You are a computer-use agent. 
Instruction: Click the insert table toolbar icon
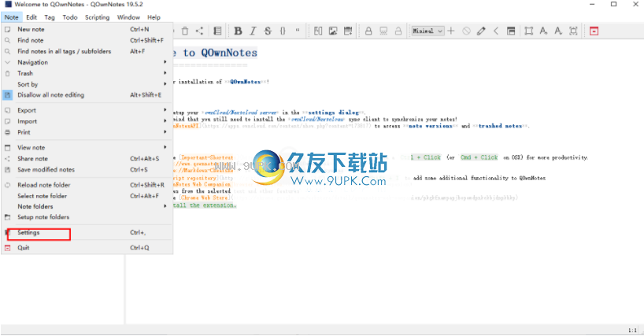(348, 31)
